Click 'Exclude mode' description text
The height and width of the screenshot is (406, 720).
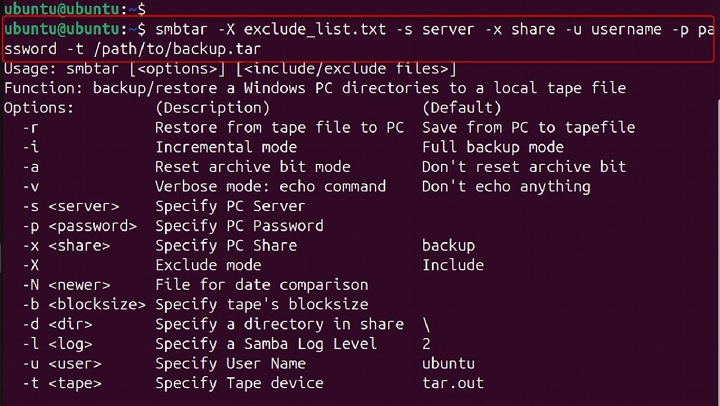(x=208, y=265)
